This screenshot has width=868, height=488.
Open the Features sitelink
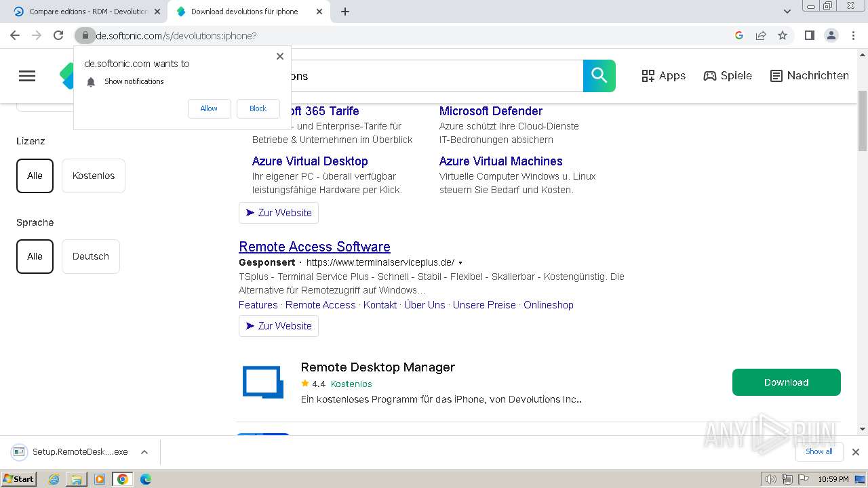tap(258, 305)
